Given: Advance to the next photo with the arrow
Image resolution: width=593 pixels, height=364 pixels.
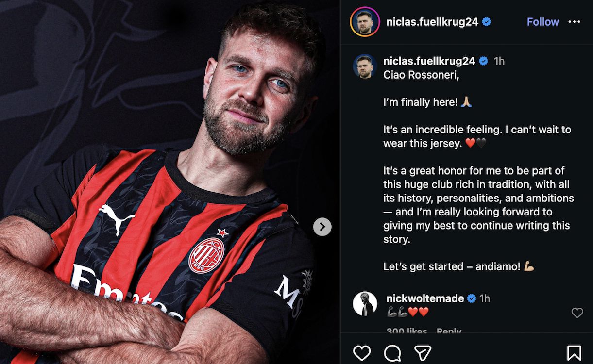Looking at the screenshot, I should tap(322, 226).
